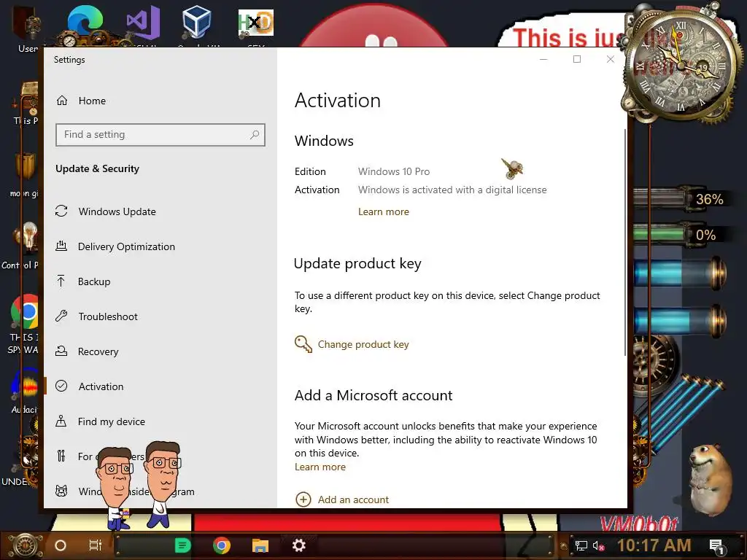
Task: Open Delivery Optimization page
Action: [126, 246]
